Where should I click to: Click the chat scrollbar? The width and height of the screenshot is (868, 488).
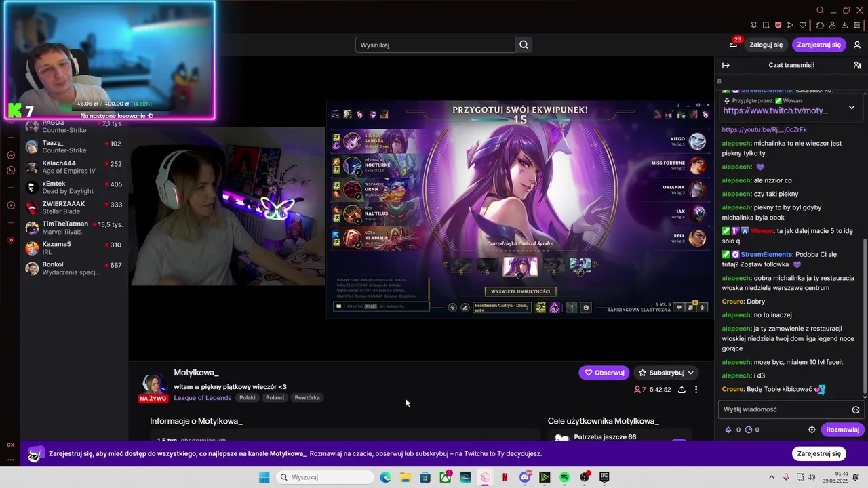[x=865, y=317]
